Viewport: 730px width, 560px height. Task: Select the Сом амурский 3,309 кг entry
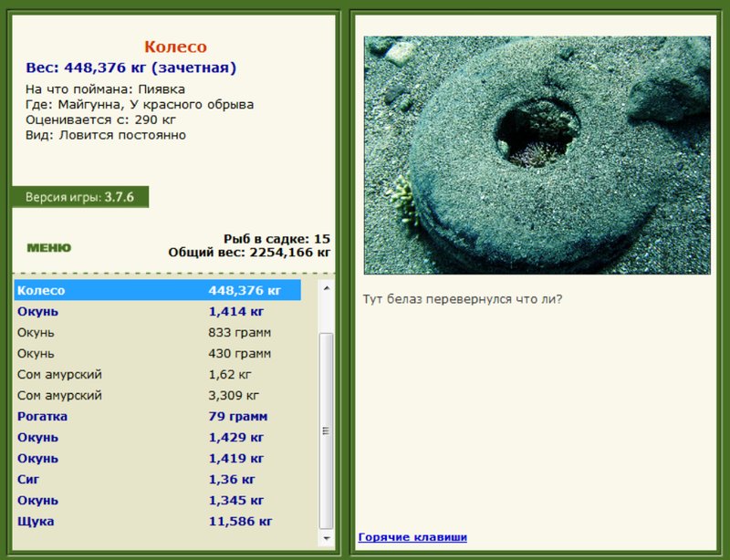point(157,395)
